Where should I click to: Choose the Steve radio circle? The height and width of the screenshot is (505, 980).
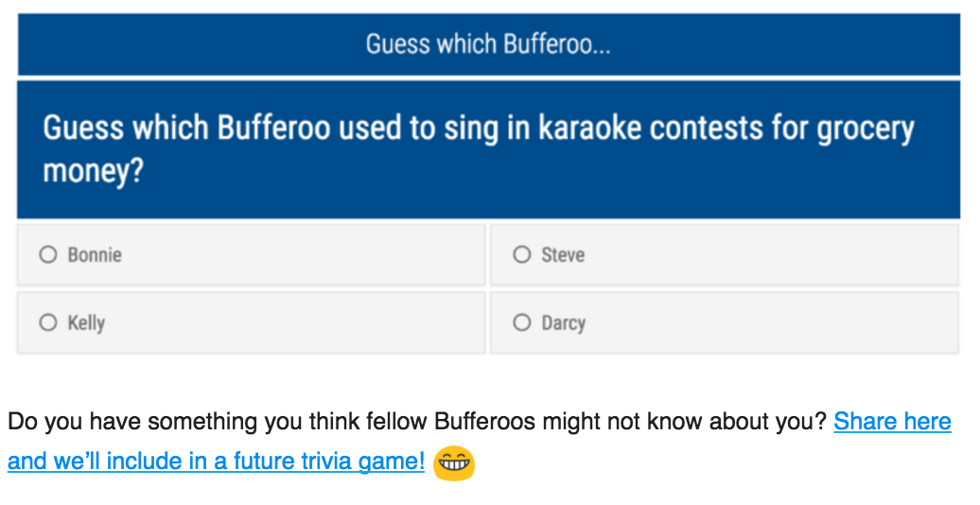(522, 254)
